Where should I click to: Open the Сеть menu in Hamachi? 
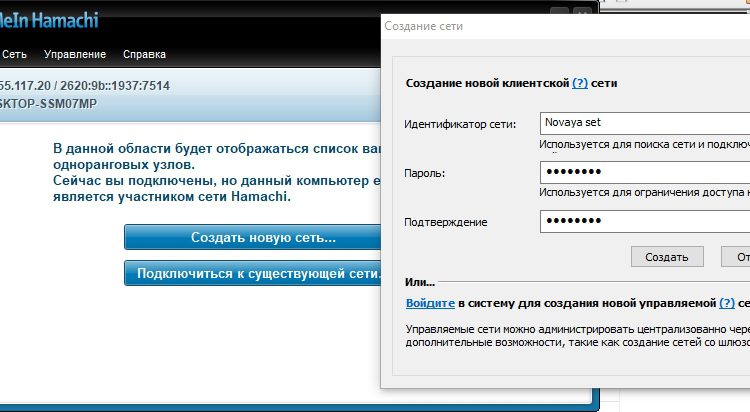click(x=14, y=55)
